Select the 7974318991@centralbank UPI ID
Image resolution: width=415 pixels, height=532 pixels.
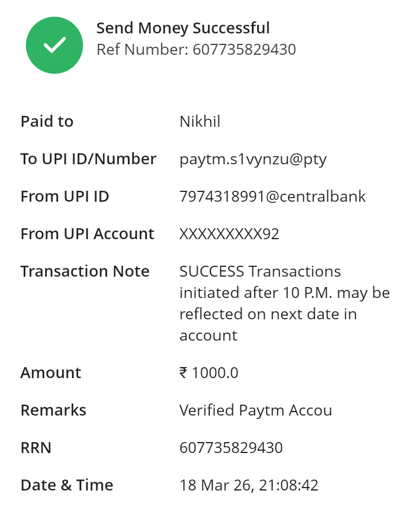click(273, 197)
